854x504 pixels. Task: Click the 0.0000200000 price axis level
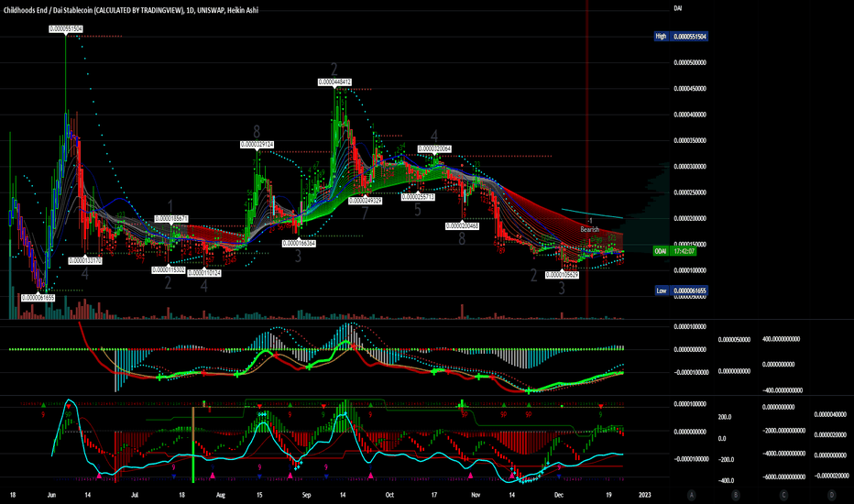click(x=689, y=218)
